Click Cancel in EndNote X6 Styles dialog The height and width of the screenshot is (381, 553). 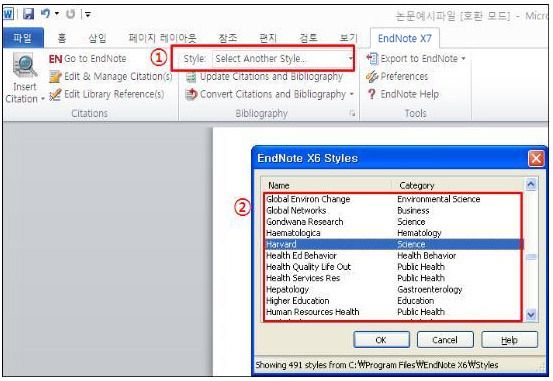(x=445, y=340)
